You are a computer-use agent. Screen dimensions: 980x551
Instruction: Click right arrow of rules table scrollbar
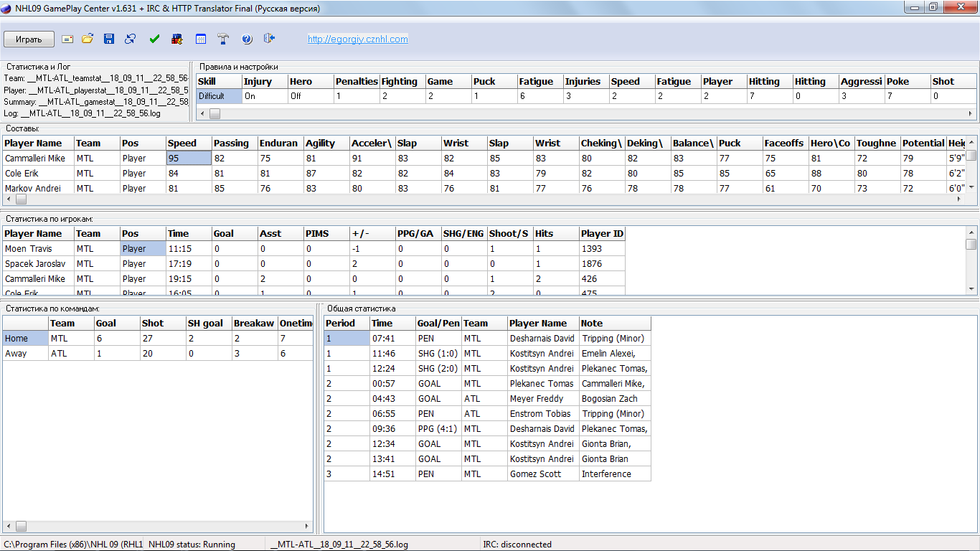[971, 113]
